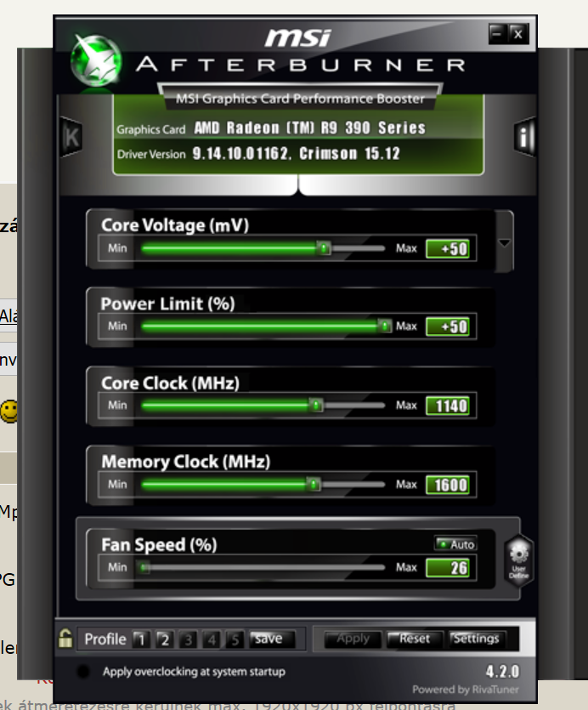Click the Memory Clock slider handle

point(314,484)
